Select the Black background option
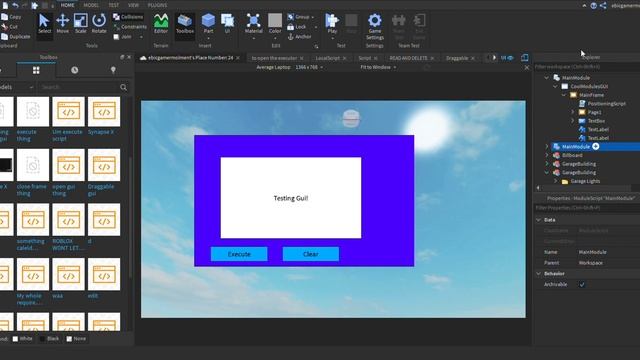 49,338
